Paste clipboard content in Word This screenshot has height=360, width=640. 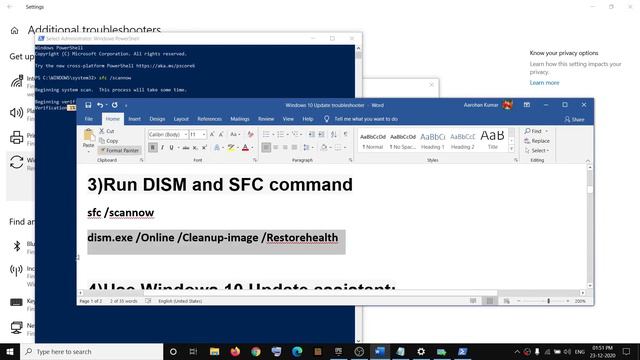click(88, 139)
